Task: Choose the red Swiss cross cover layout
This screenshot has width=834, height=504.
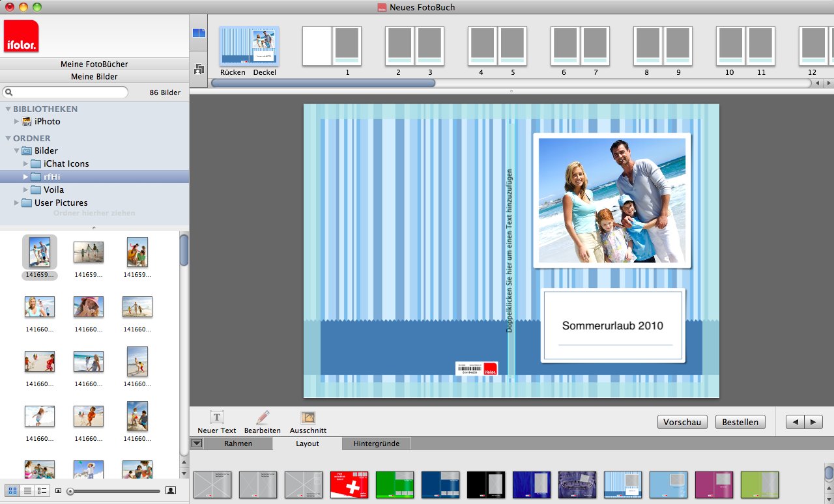Action: pos(349,485)
